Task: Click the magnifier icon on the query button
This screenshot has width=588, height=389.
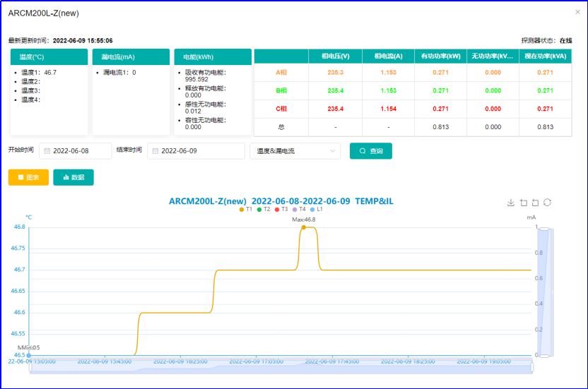Action: 363,151
